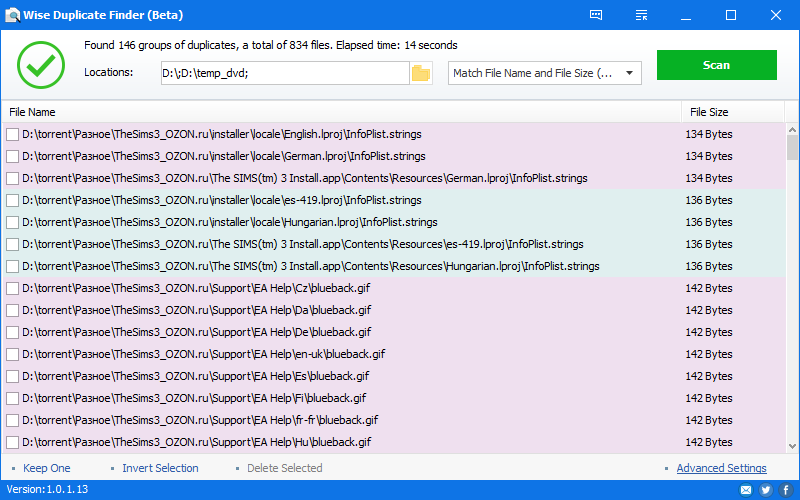Open the menu list icon in title bar

click(x=641, y=15)
